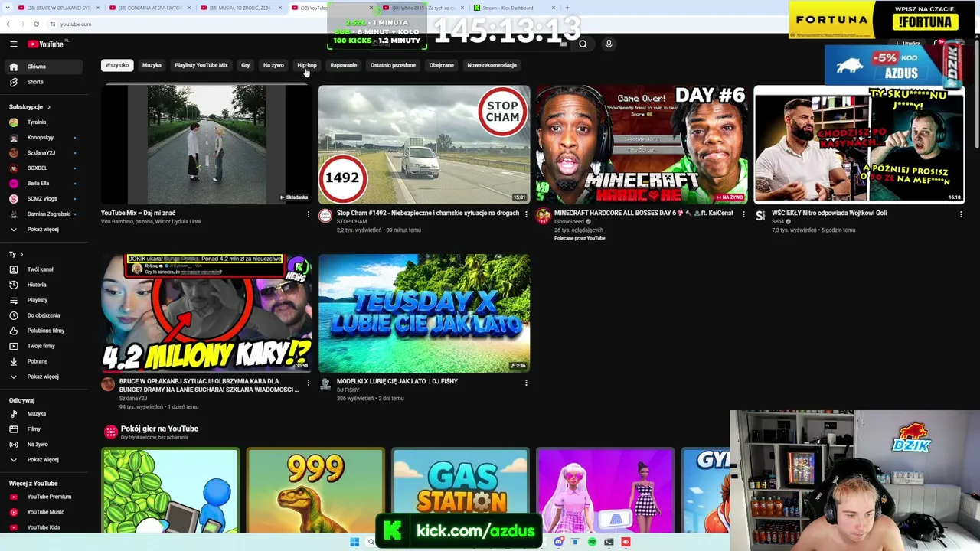
Task: Open a new browser tab
Action: tap(567, 8)
